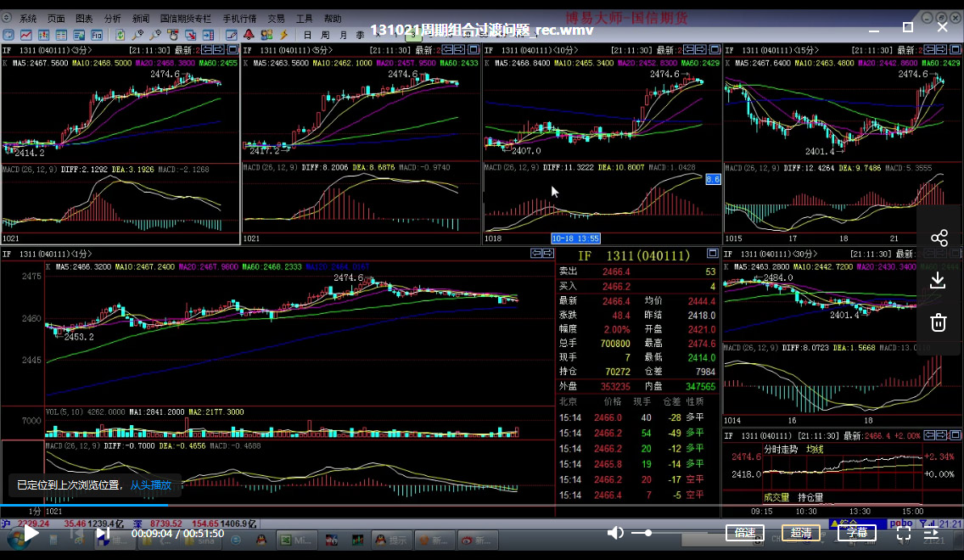964x560 pixels.
Task: Click the 卖出 price 2466.4
Action: coord(616,272)
